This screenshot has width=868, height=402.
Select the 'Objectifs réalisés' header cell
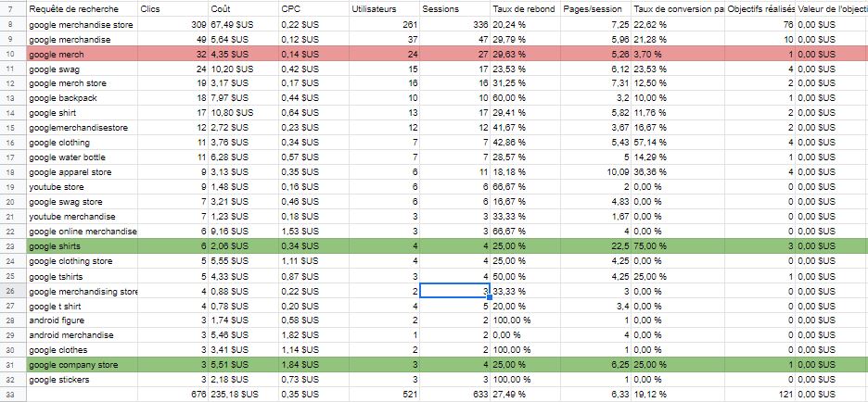pos(760,9)
